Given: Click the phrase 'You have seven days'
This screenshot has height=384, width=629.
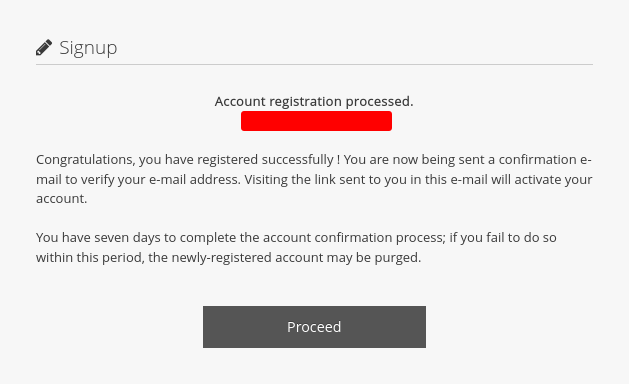Looking at the screenshot, I should click(x=98, y=238).
